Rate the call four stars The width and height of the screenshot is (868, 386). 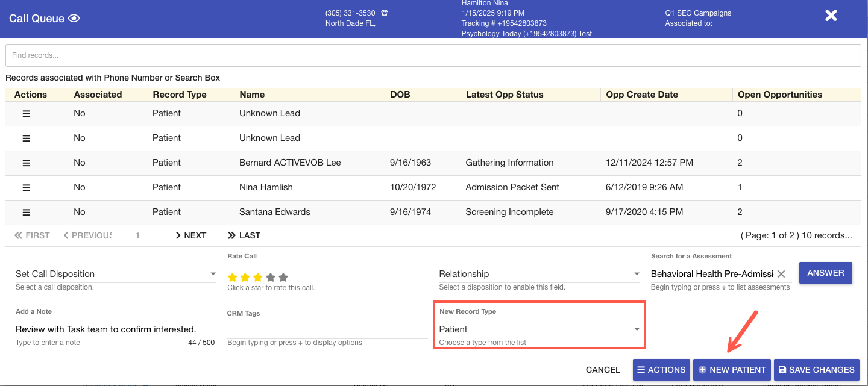tap(271, 278)
